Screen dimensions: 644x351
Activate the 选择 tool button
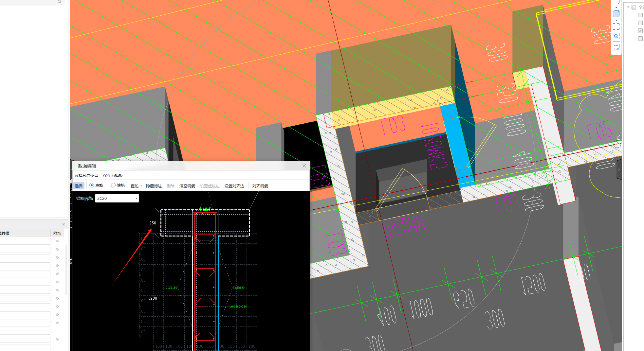[x=79, y=186]
